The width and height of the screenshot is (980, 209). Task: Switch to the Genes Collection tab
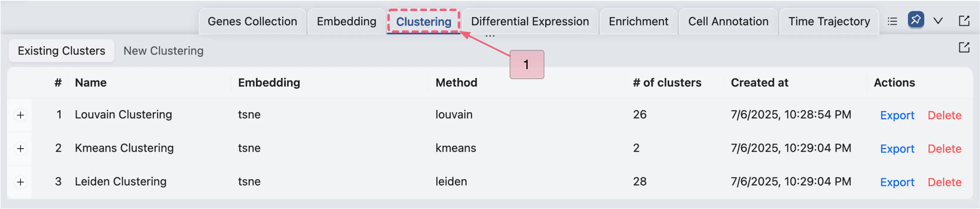(252, 22)
